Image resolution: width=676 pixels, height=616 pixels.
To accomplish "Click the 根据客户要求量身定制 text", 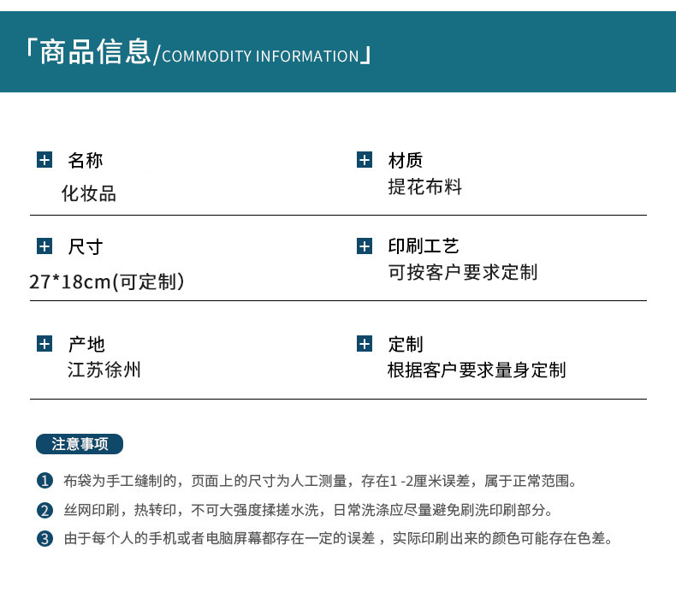I will (477, 370).
